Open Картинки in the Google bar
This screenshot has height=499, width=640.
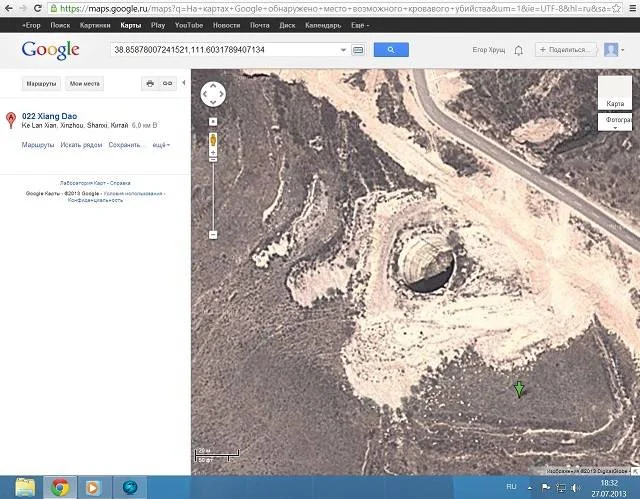[95, 25]
